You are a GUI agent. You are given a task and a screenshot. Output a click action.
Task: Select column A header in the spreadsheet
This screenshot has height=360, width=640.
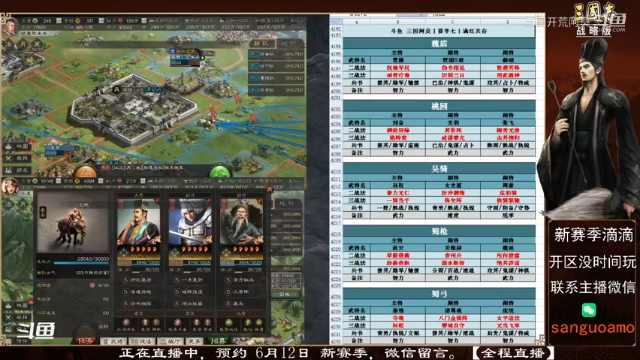point(357,22)
